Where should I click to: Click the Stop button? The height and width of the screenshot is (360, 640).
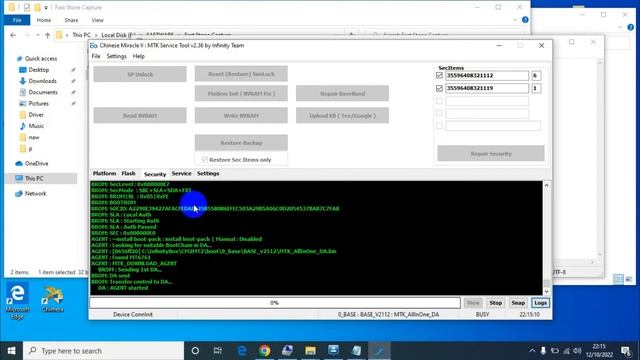tap(496, 303)
